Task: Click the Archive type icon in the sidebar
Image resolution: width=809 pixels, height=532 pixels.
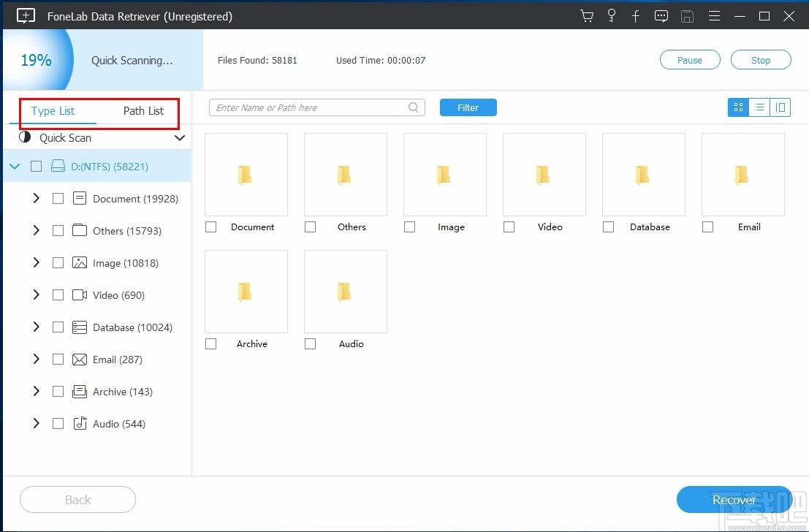Action: (x=80, y=391)
